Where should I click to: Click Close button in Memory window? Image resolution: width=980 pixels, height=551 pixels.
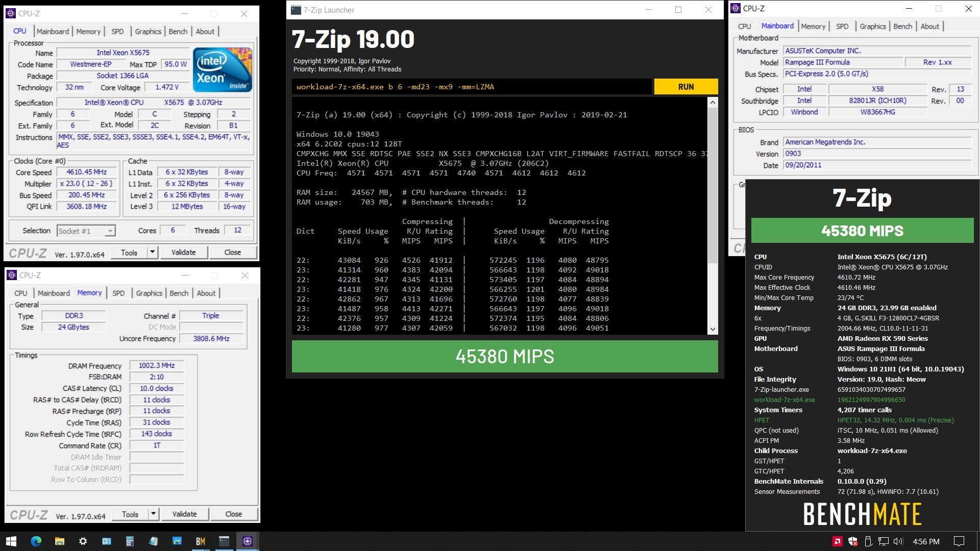(x=233, y=514)
